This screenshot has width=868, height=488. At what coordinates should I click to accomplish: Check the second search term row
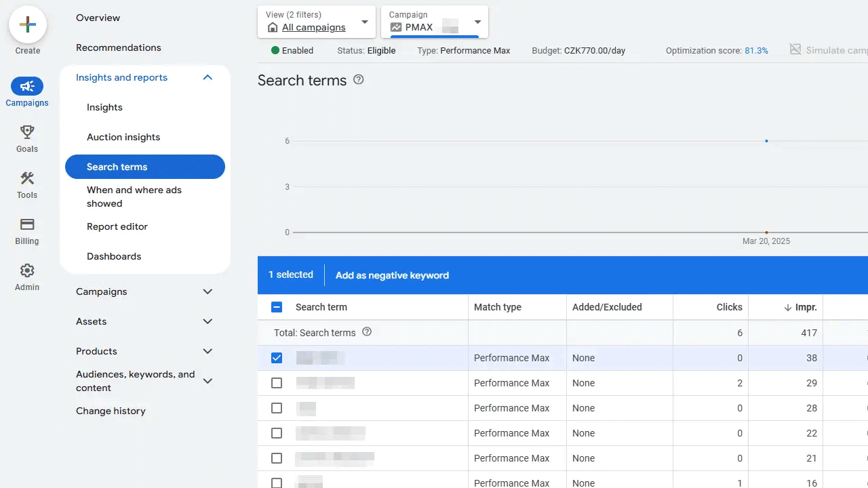tap(277, 383)
